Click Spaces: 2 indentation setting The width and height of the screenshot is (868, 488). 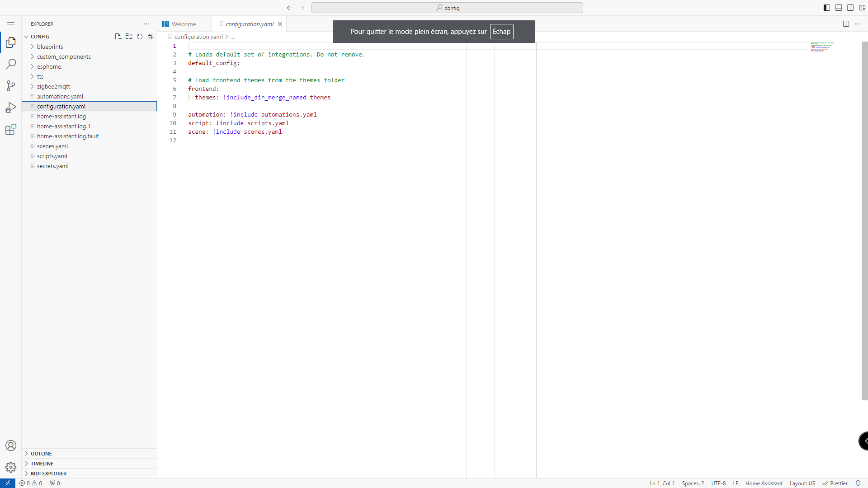click(693, 483)
